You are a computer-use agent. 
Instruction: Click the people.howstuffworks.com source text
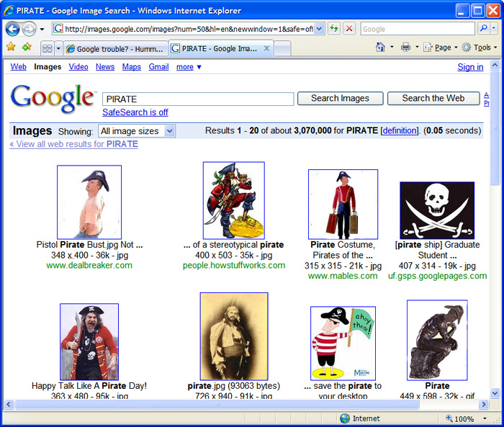234,265
